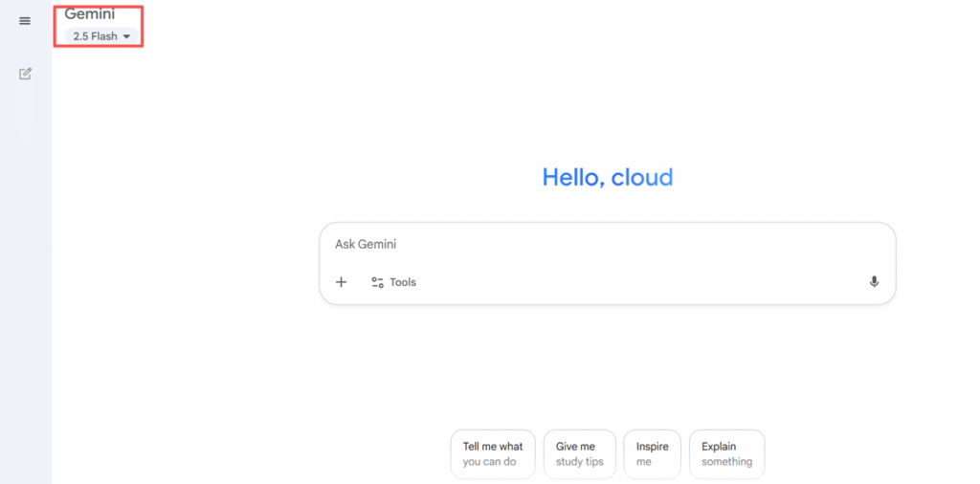980x484 pixels.
Task: Click the Gemini title text
Action: (x=90, y=13)
